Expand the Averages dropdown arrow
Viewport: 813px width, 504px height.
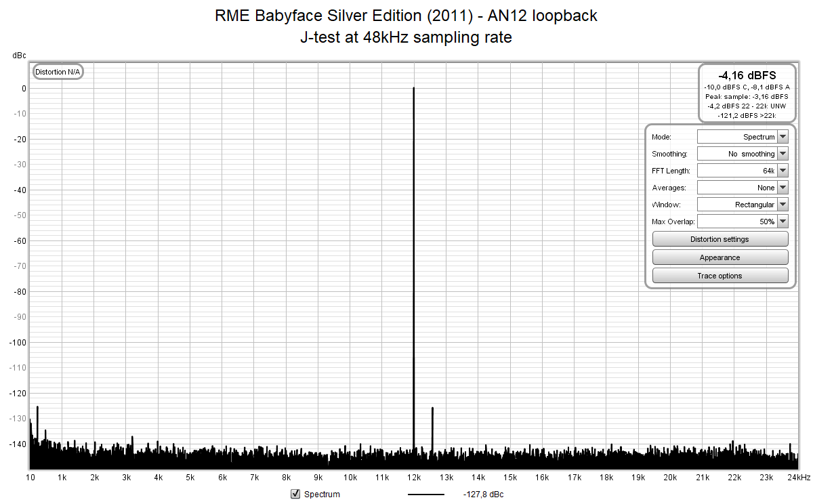pos(783,188)
